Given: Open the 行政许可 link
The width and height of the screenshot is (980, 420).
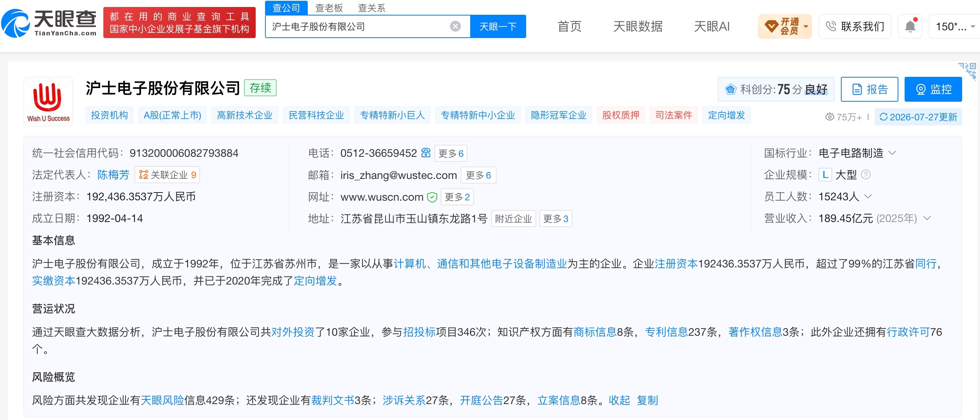Looking at the screenshot, I should [x=908, y=332].
